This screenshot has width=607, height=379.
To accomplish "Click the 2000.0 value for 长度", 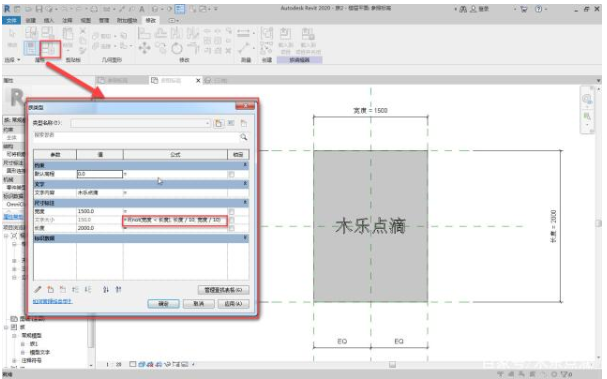I will coord(100,228).
